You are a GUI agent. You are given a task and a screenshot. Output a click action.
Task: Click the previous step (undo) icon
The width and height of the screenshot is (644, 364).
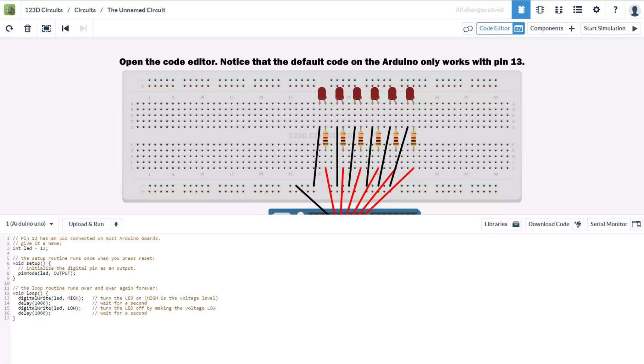click(65, 29)
